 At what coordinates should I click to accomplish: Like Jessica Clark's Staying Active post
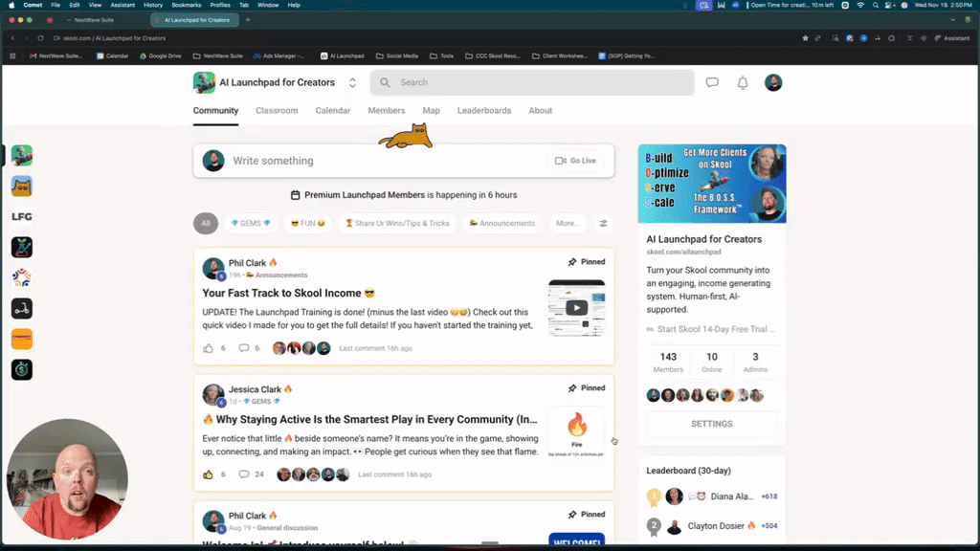coord(208,474)
